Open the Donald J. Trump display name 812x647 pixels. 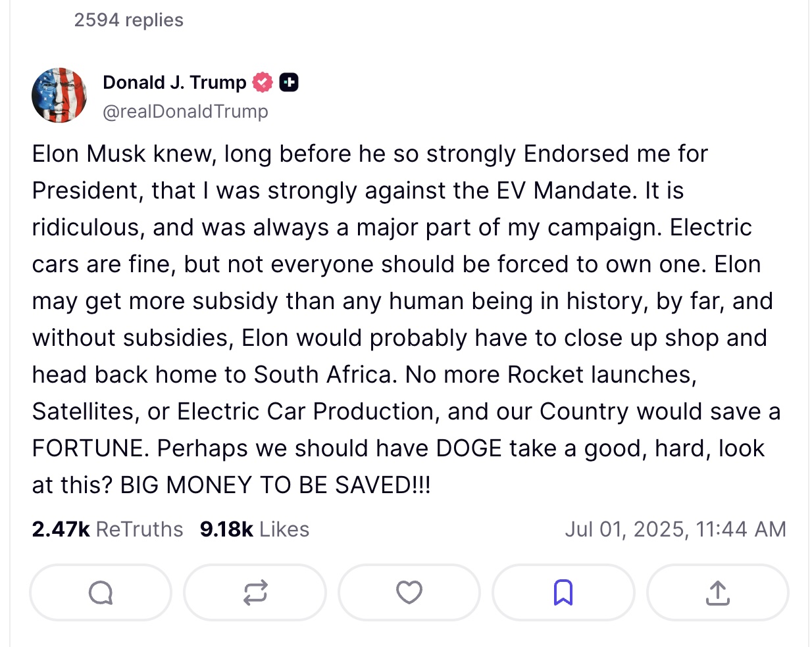[x=174, y=82]
